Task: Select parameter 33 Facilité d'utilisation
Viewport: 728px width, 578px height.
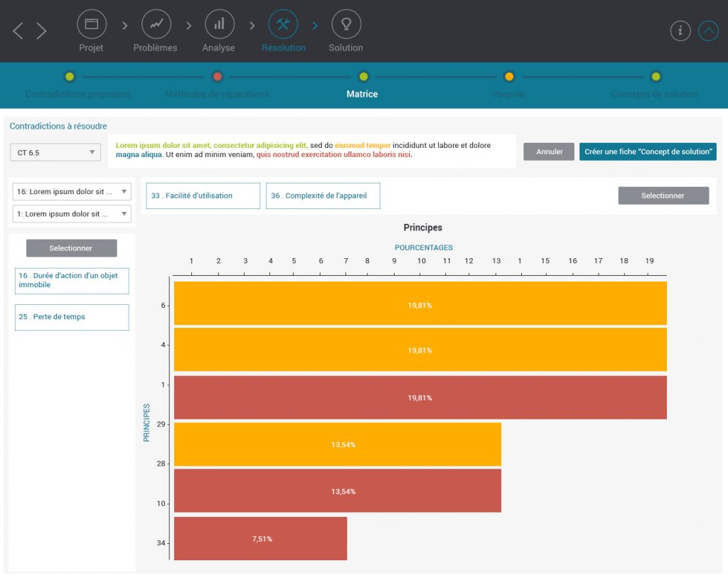Action: point(203,196)
